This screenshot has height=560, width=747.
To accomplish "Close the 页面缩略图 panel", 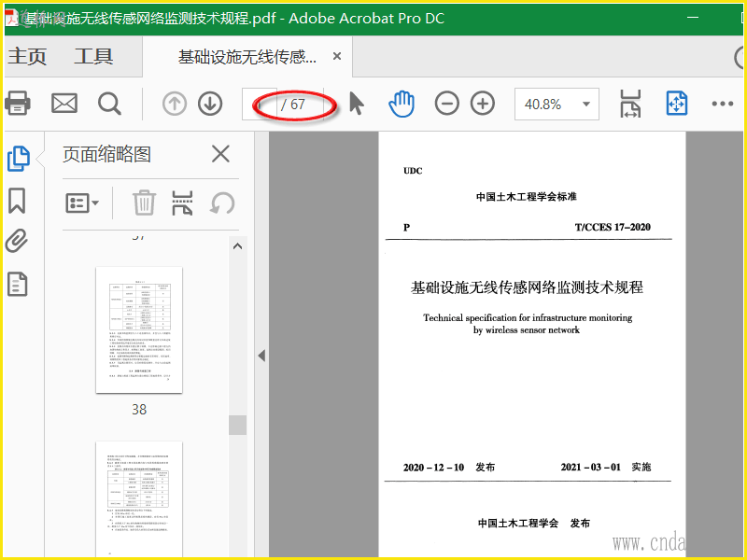I will click(x=220, y=154).
